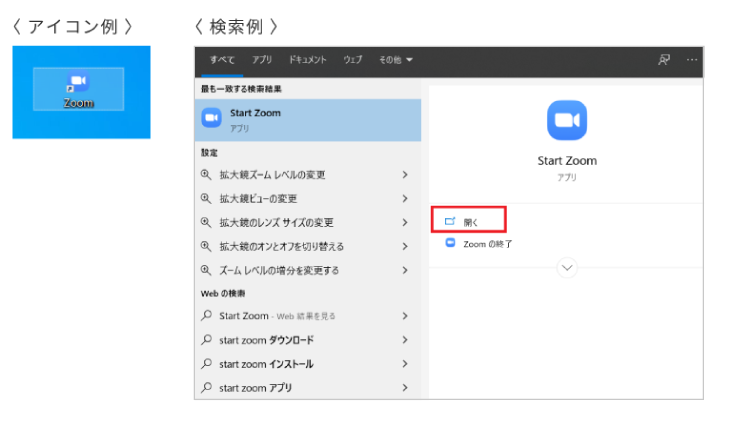730x423 pixels.
Task: Expand arrow for start zoom アプリ
Action: click(x=405, y=388)
